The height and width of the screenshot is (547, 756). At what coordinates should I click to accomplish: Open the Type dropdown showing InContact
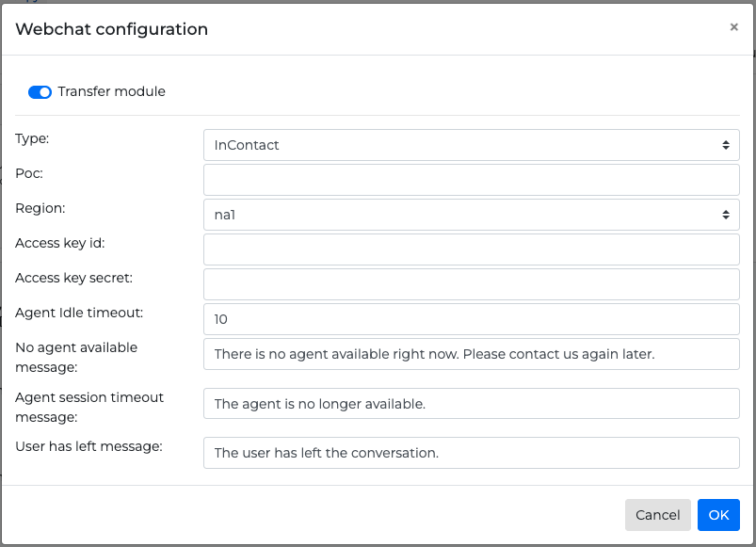pos(471,145)
